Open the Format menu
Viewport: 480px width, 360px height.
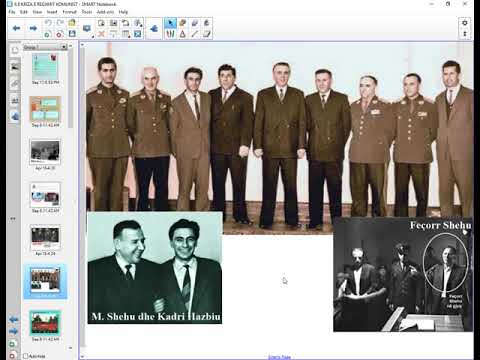click(70, 12)
